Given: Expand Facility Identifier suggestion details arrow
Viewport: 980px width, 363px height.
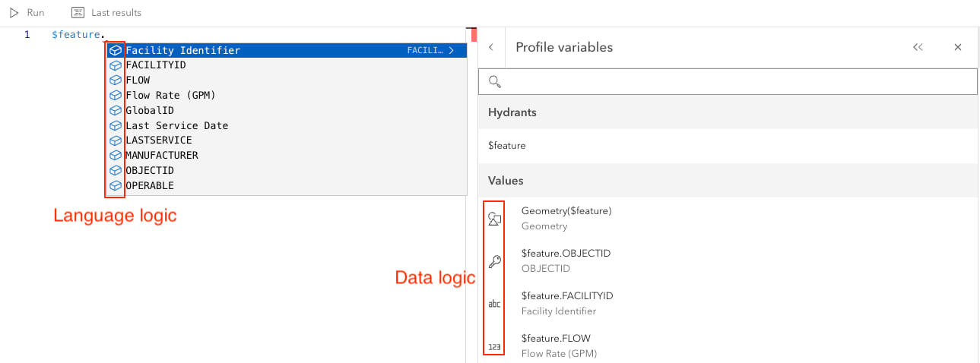Looking at the screenshot, I should tap(452, 51).
